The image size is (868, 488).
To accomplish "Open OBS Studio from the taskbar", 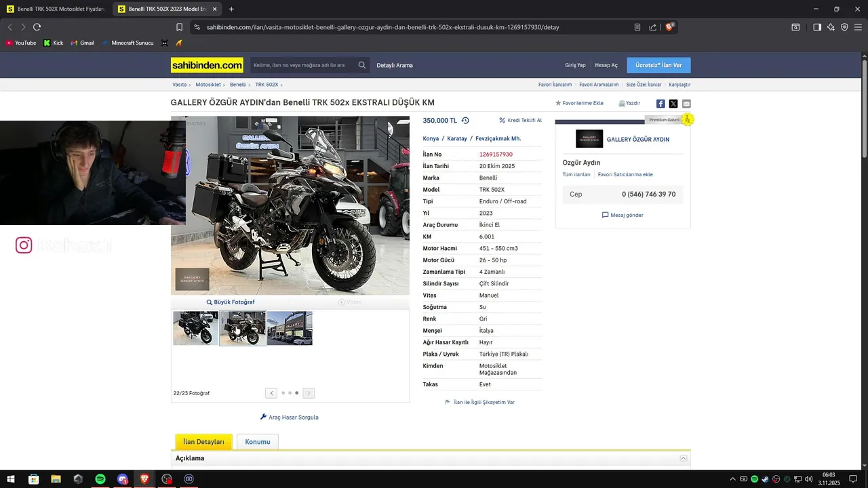I will coord(167,479).
